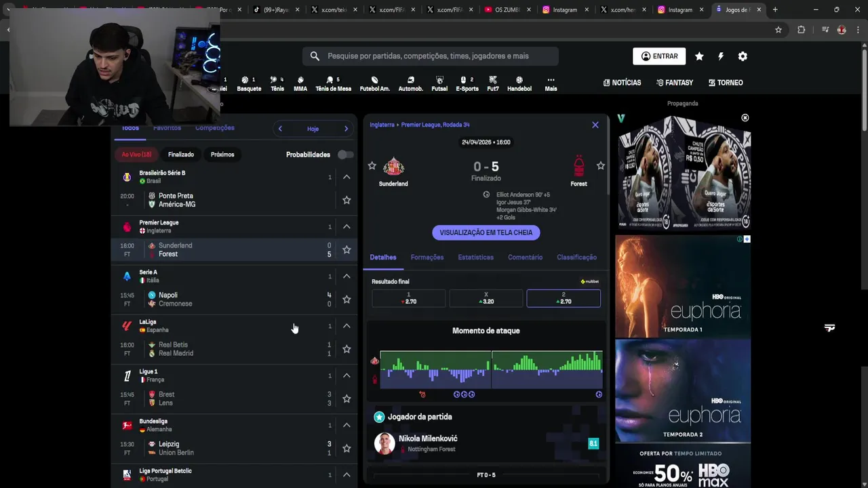Filter by Finalizado matches

coord(181,155)
